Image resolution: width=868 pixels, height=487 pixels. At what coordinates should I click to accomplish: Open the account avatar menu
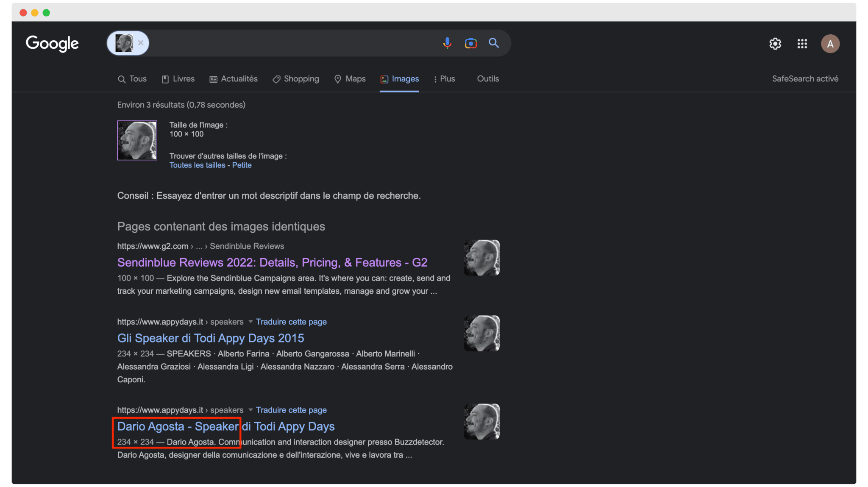pyautogui.click(x=830, y=44)
